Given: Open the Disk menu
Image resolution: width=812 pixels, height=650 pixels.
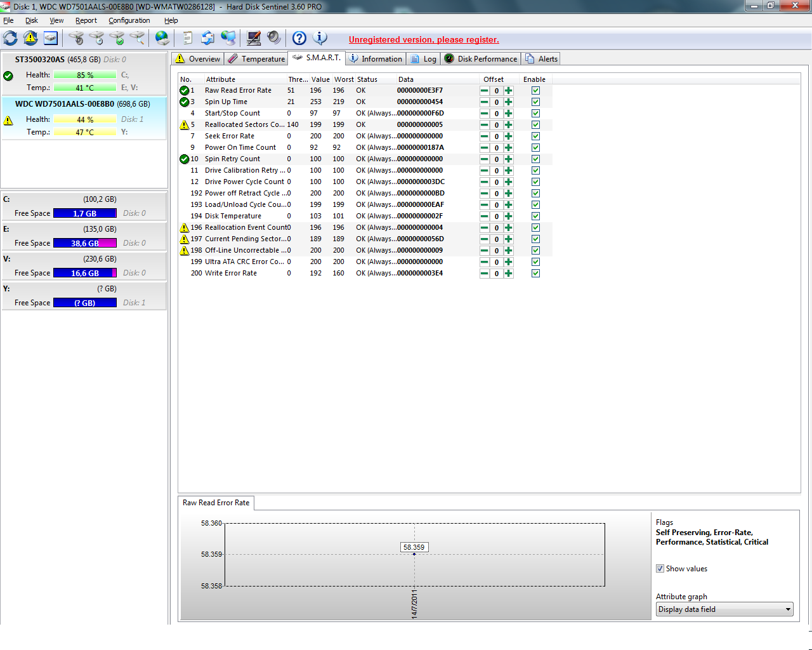Looking at the screenshot, I should (x=32, y=20).
